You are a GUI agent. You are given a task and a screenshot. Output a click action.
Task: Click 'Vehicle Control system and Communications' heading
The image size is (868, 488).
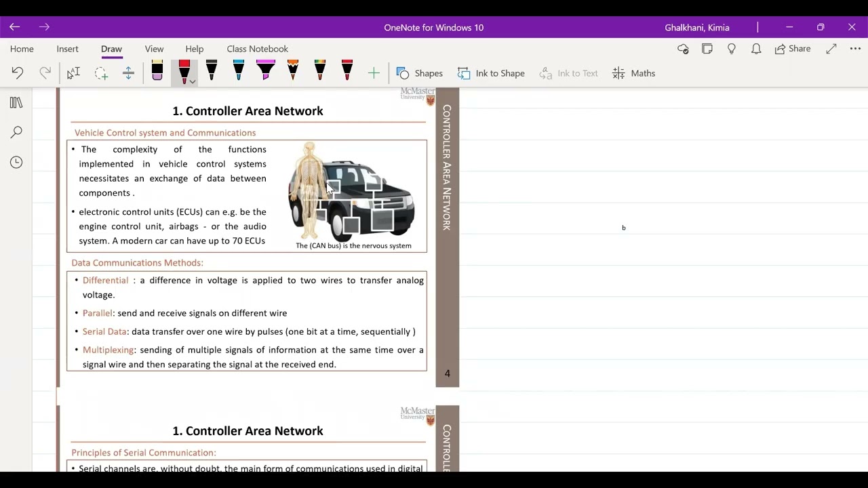(165, 133)
